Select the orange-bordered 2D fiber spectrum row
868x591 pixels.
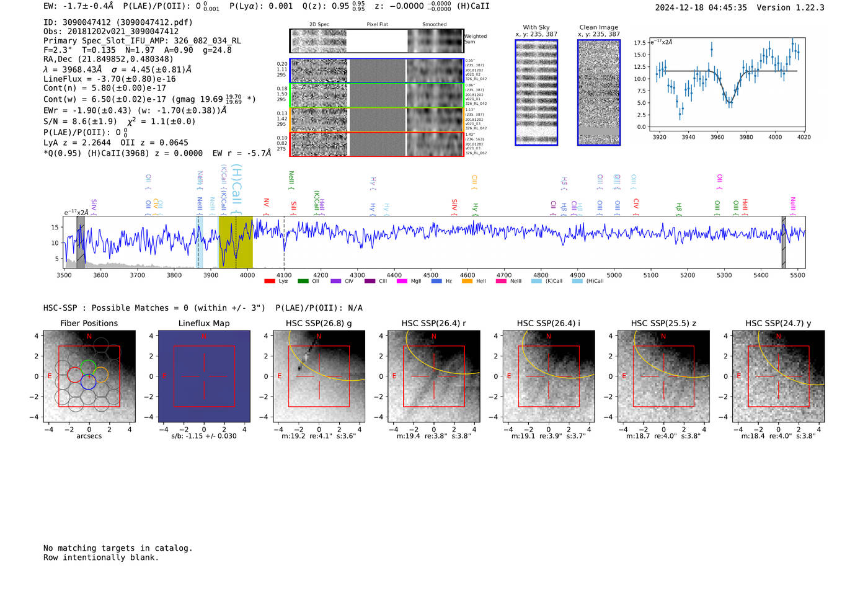pyautogui.click(x=376, y=119)
